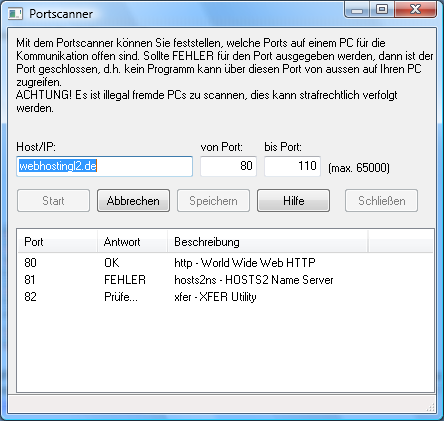Maximize the Portscanner window
Image resolution: width=444 pixels, height=421 pixels.
[382, 9]
